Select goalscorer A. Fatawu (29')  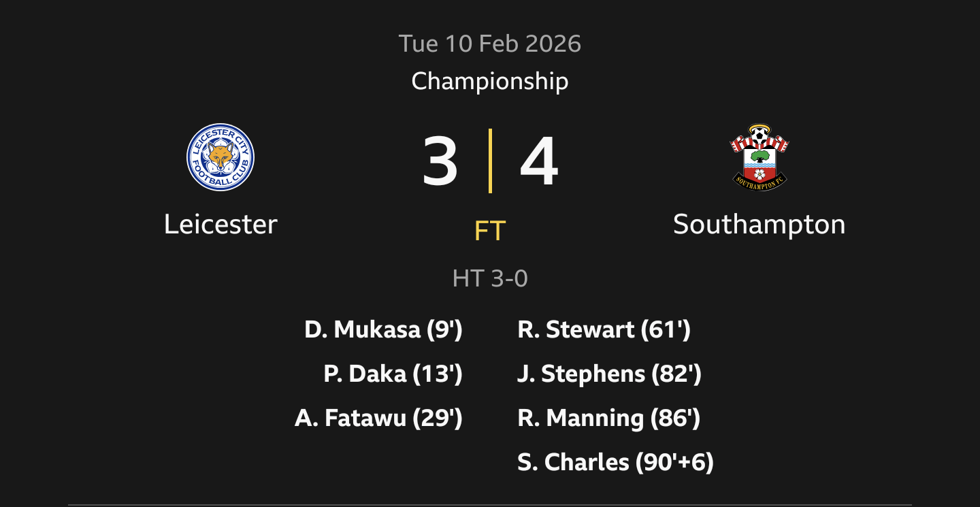click(x=378, y=418)
